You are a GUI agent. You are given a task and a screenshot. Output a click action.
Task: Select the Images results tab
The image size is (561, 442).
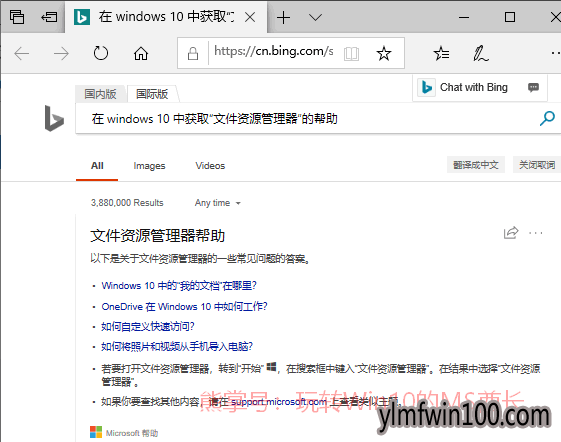coord(149,166)
